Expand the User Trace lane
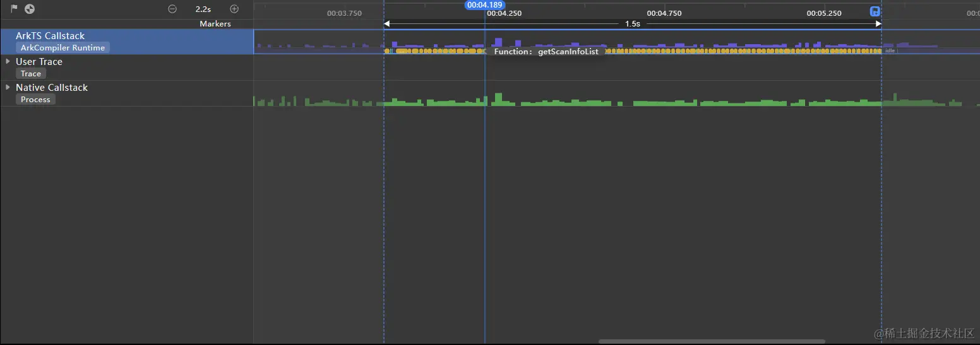 point(8,61)
